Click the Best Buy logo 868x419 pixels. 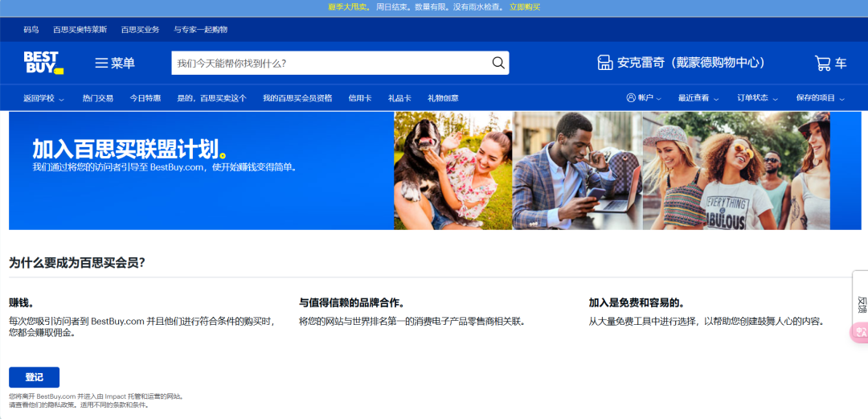(43, 63)
